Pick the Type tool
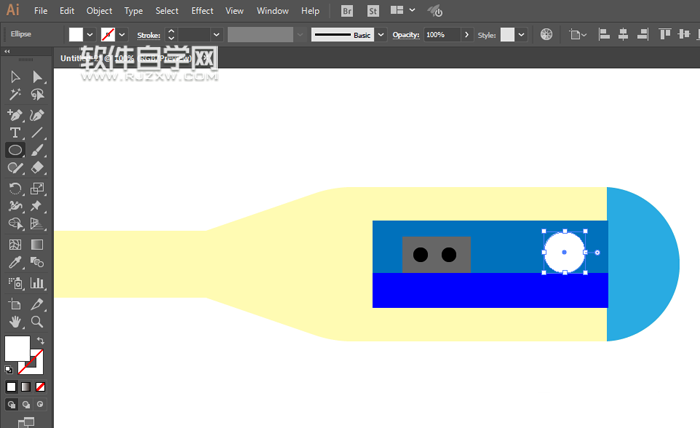The height and width of the screenshot is (428, 700). [15, 133]
